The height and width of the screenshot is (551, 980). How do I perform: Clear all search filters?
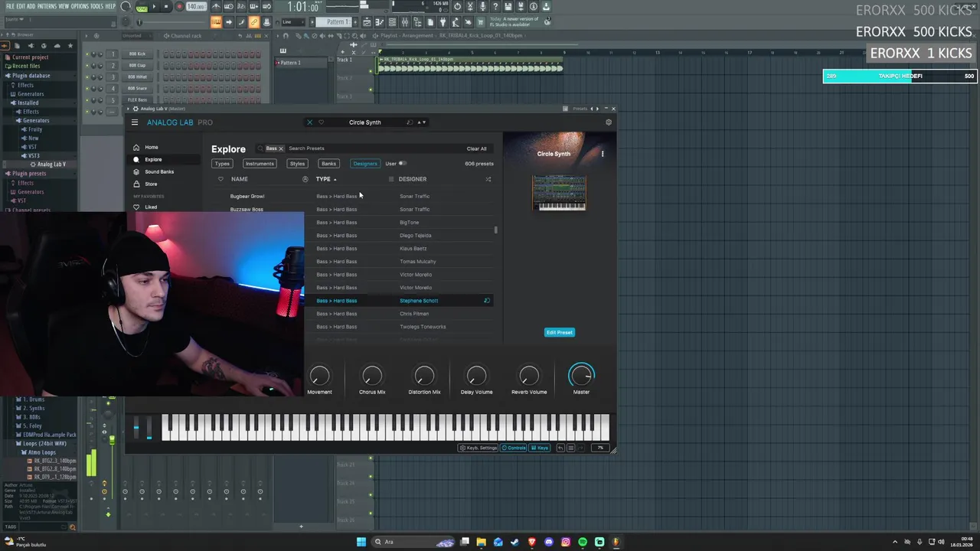point(476,148)
